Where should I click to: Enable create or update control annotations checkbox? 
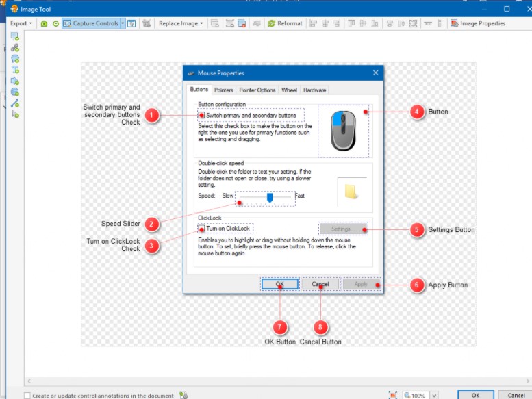27,396
